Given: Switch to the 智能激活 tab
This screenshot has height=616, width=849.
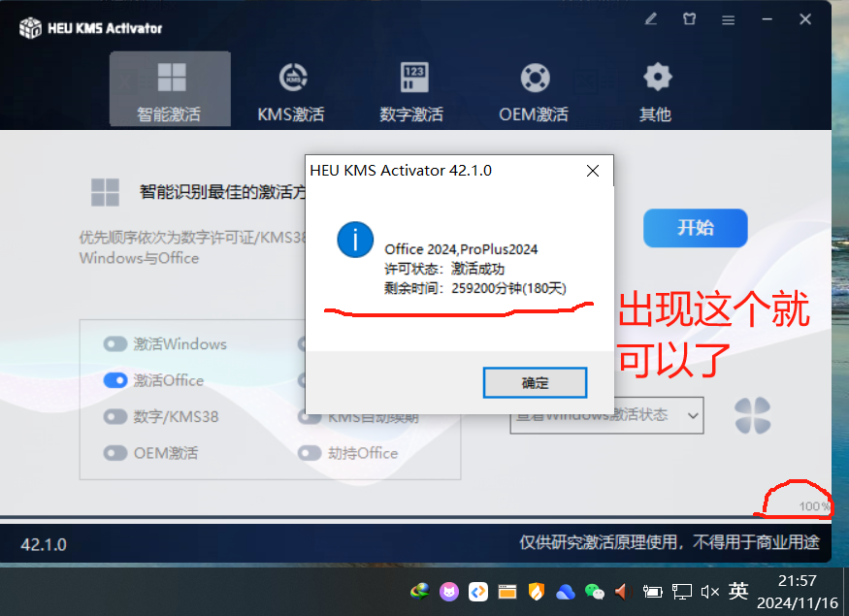Looking at the screenshot, I should (x=170, y=89).
